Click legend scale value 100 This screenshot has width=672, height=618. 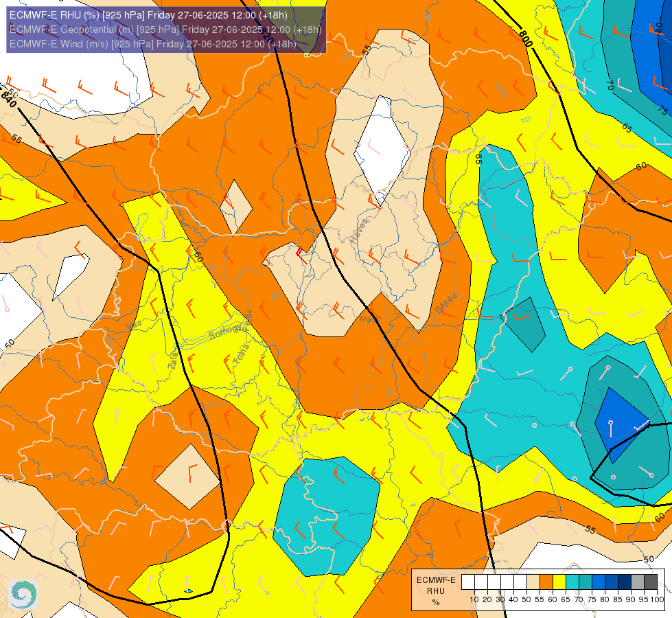[657, 599]
